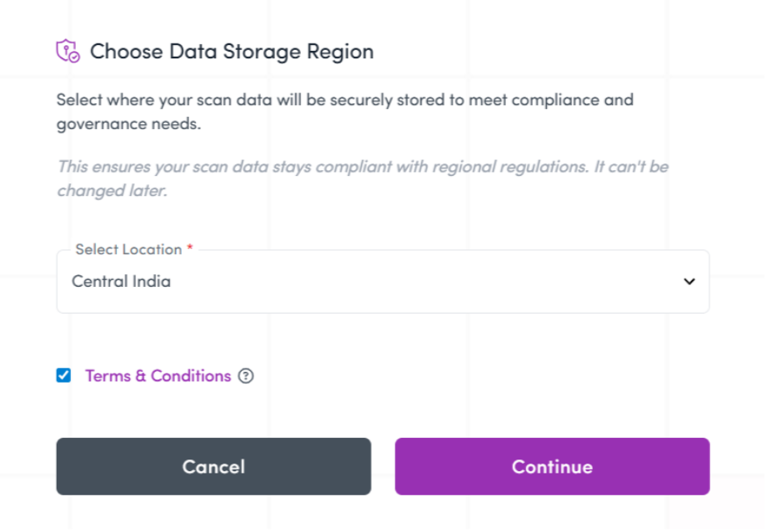
Task: Click the dropdown chevron arrow in location field
Action: (689, 282)
